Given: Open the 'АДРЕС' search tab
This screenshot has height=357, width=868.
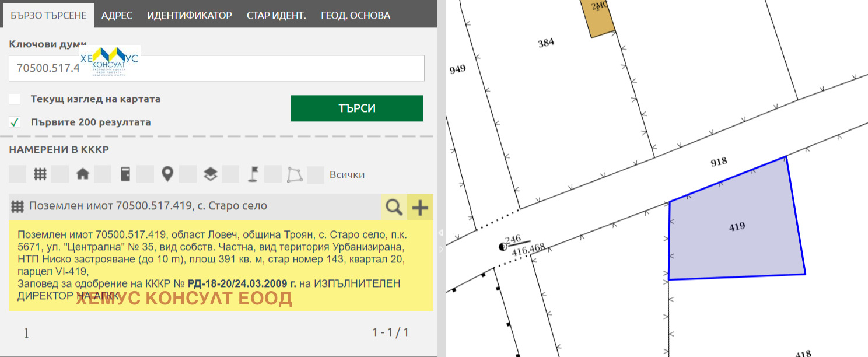Looking at the screenshot, I should pos(117,15).
